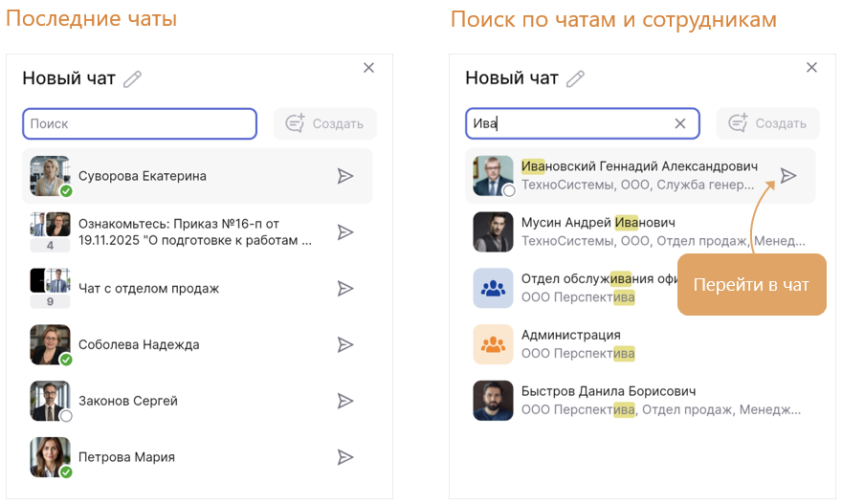Click the Создать button in left panel
842x504 pixels.
(325, 123)
